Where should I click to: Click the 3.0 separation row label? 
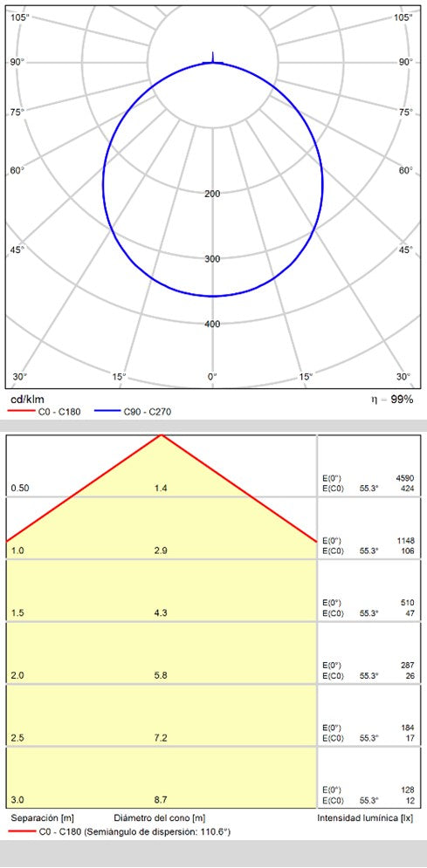point(17,800)
